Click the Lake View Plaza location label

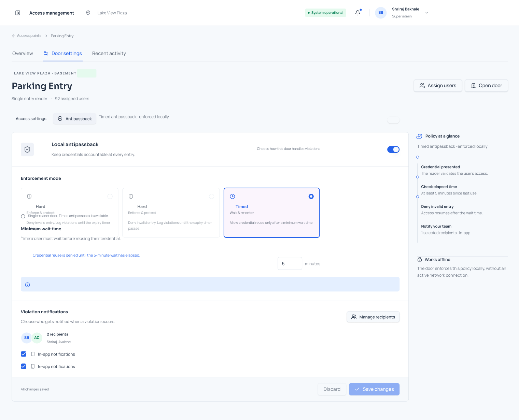point(112,13)
